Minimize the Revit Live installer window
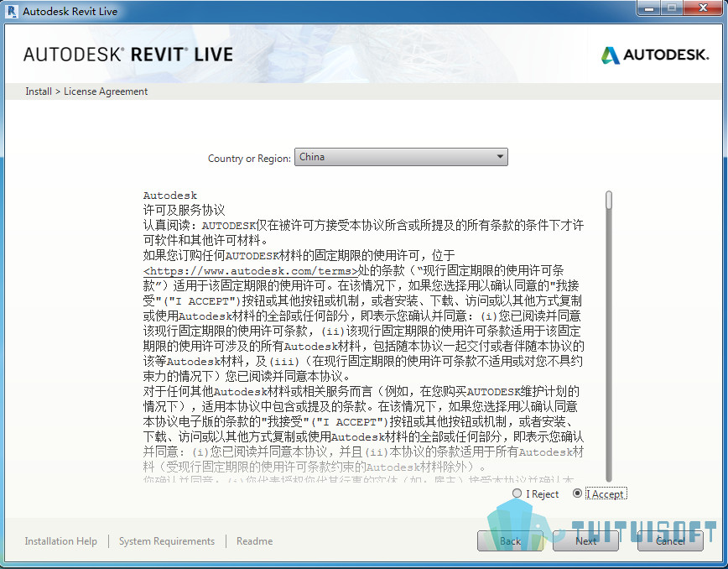728x569 pixels. (648, 8)
